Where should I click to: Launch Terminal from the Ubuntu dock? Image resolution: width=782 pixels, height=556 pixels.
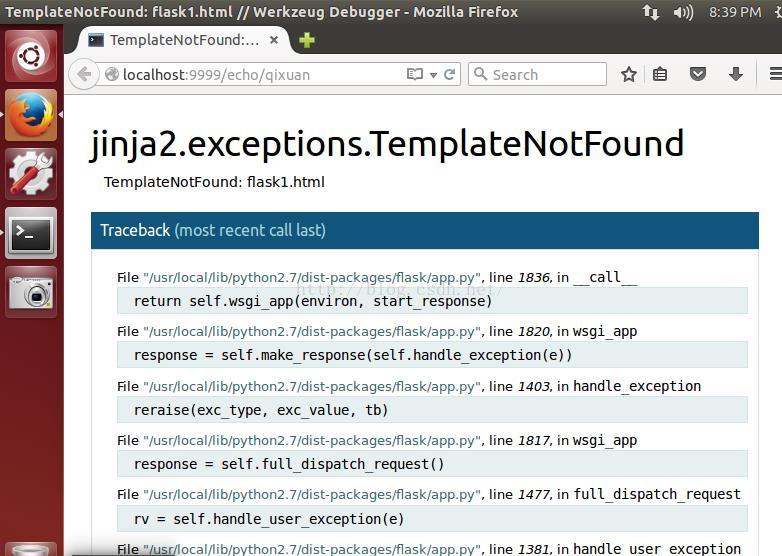point(31,233)
